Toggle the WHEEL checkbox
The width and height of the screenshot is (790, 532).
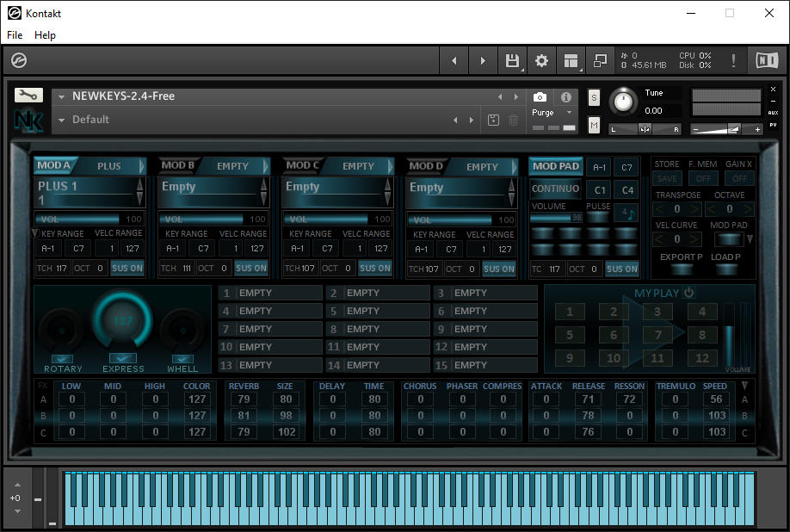pyautogui.click(x=183, y=359)
